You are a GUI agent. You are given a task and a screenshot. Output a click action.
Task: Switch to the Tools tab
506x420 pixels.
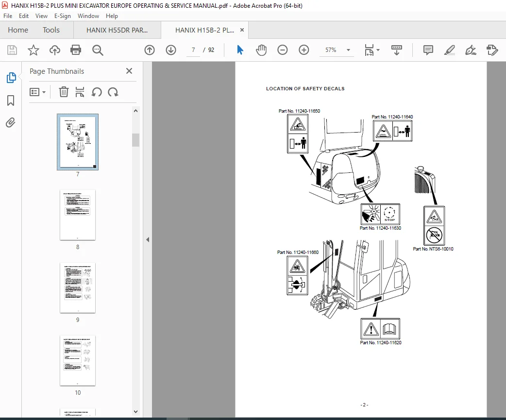tap(51, 30)
